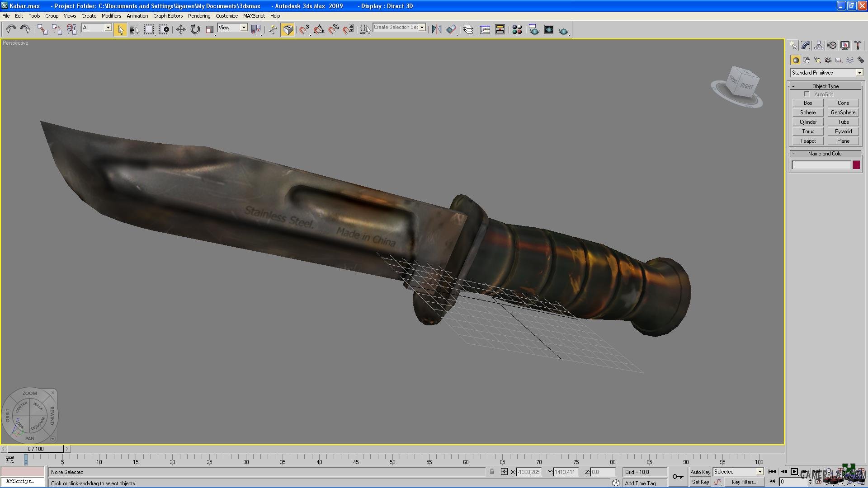The height and width of the screenshot is (488, 868).
Task: Toggle Auto Key animation mode
Action: coord(700,472)
